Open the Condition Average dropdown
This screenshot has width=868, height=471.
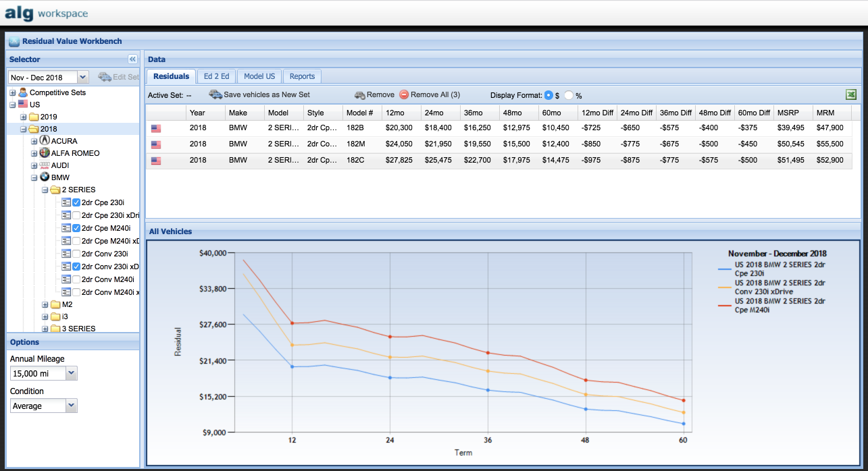click(72, 406)
